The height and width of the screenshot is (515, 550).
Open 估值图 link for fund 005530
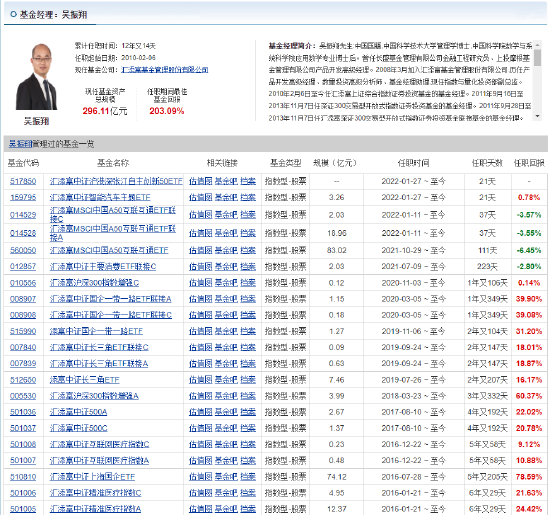[x=201, y=396]
